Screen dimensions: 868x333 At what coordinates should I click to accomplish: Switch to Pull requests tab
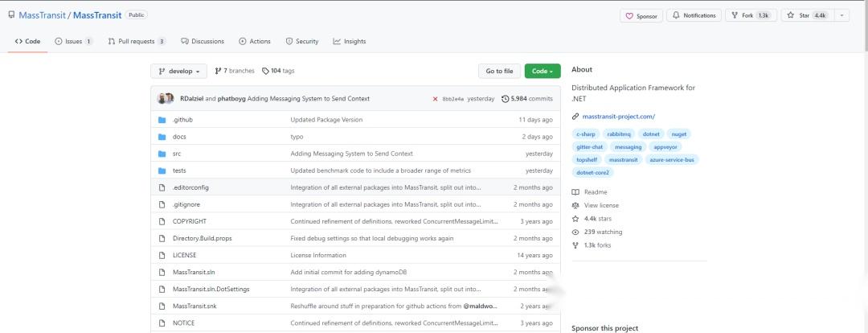pos(137,42)
